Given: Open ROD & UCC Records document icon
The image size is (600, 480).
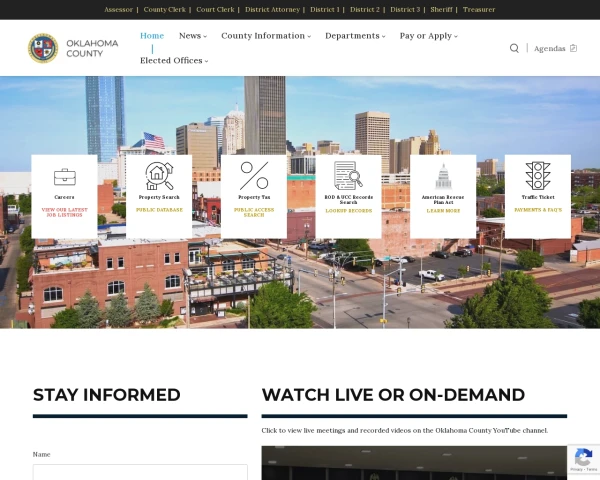Looking at the screenshot, I should [349, 176].
